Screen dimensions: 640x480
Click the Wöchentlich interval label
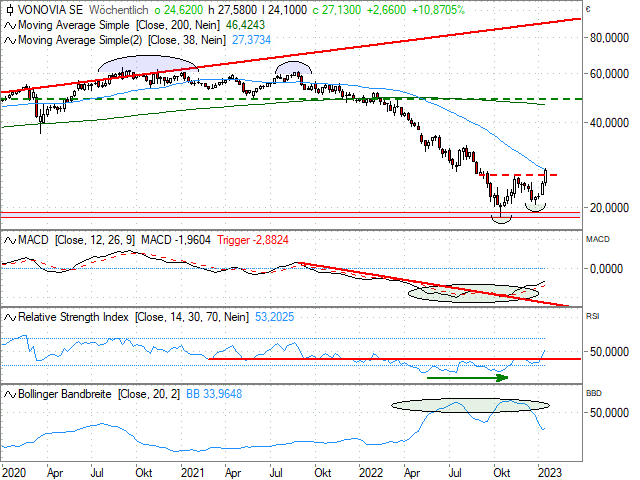119,10
